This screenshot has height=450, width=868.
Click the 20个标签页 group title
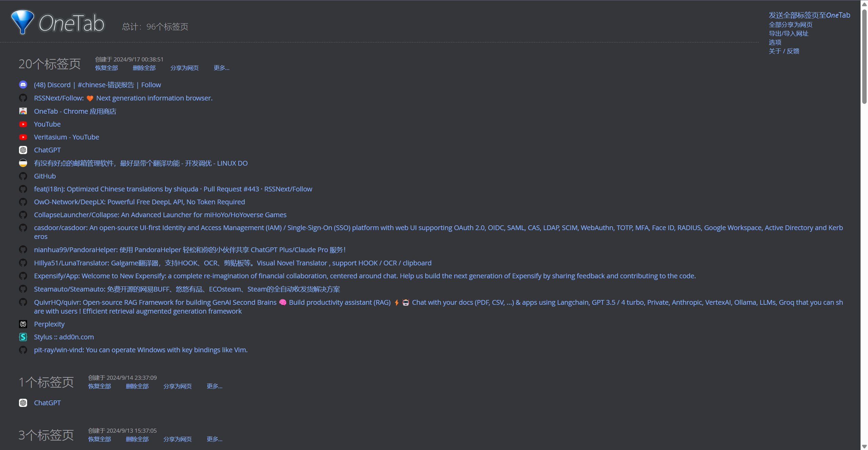[50, 64]
